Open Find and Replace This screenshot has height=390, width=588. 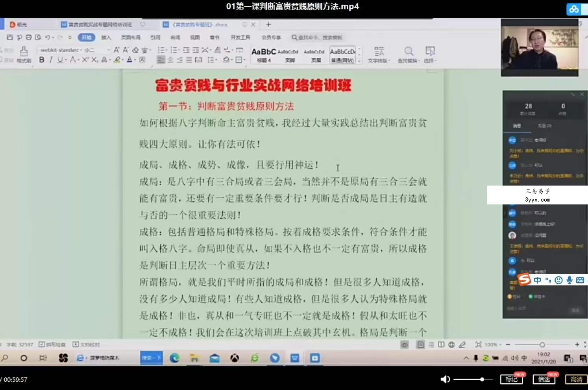[x=409, y=55]
